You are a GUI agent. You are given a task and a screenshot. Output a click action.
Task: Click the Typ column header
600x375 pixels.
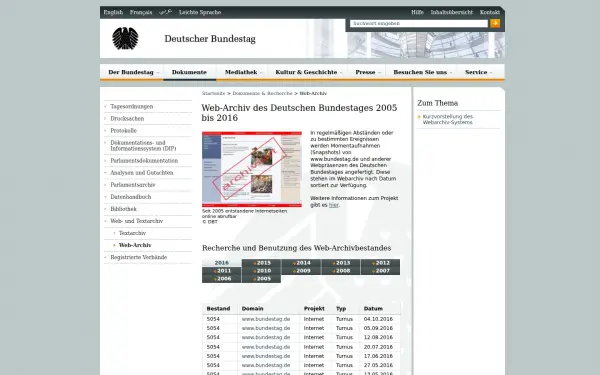click(x=341, y=308)
